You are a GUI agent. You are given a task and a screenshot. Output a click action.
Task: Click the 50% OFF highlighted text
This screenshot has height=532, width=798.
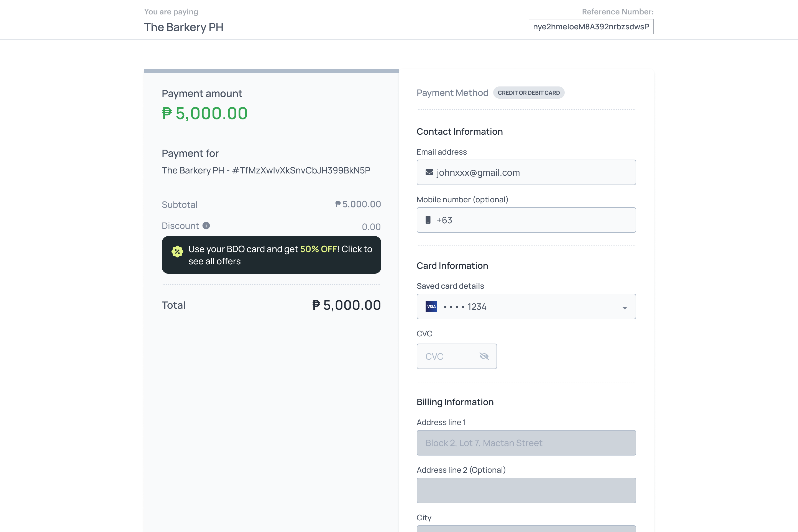pyautogui.click(x=318, y=249)
